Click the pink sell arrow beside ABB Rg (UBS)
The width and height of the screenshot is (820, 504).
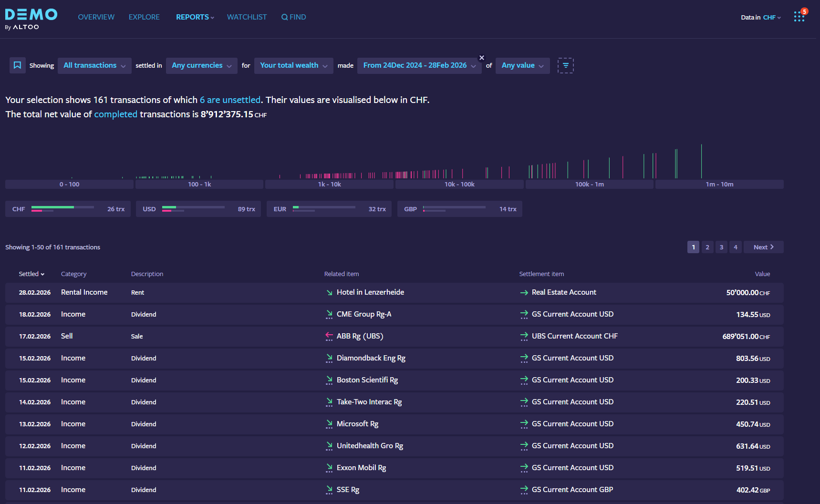(329, 336)
